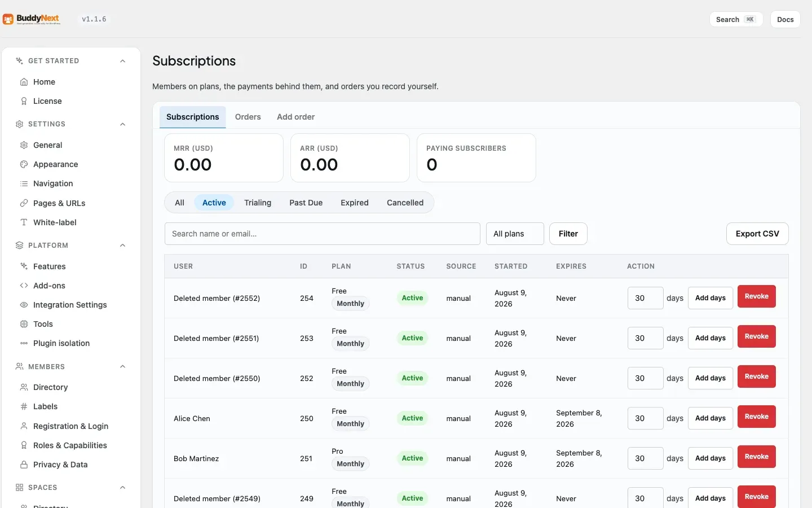This screenshot has width=812, height=508.
Task: Click the Navigation list icon
Action: point(24,183)
